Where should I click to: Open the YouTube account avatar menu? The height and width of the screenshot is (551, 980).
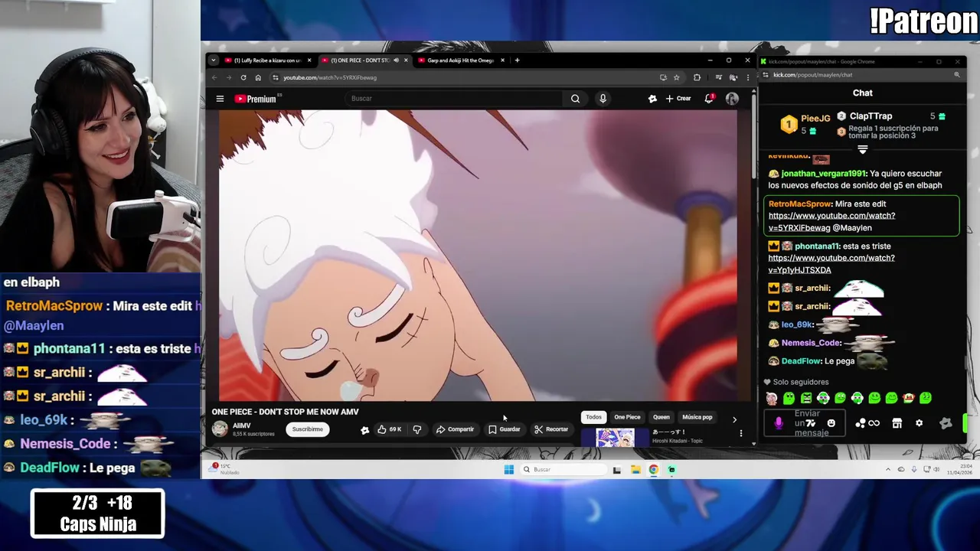pyautogui.click(x=732, y=99)
